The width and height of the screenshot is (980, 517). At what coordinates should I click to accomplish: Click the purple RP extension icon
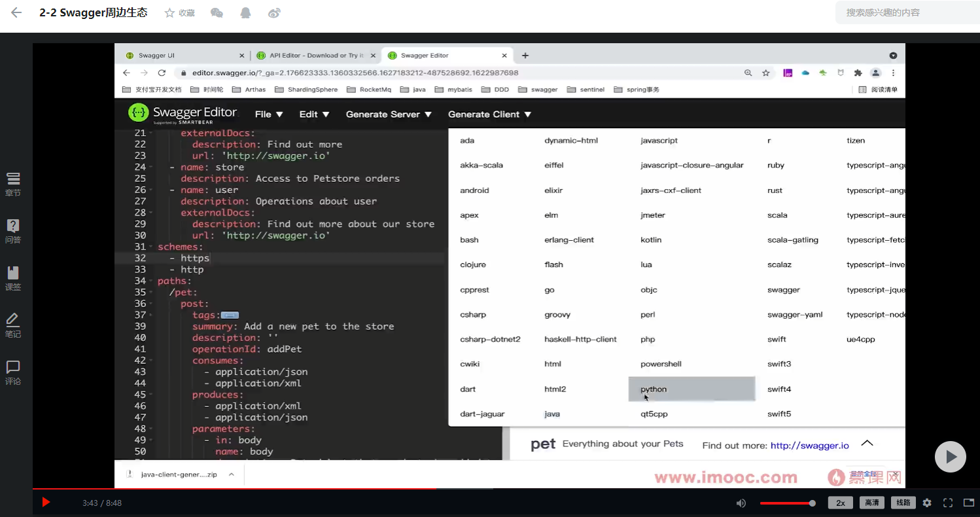(x=788, y=73)
